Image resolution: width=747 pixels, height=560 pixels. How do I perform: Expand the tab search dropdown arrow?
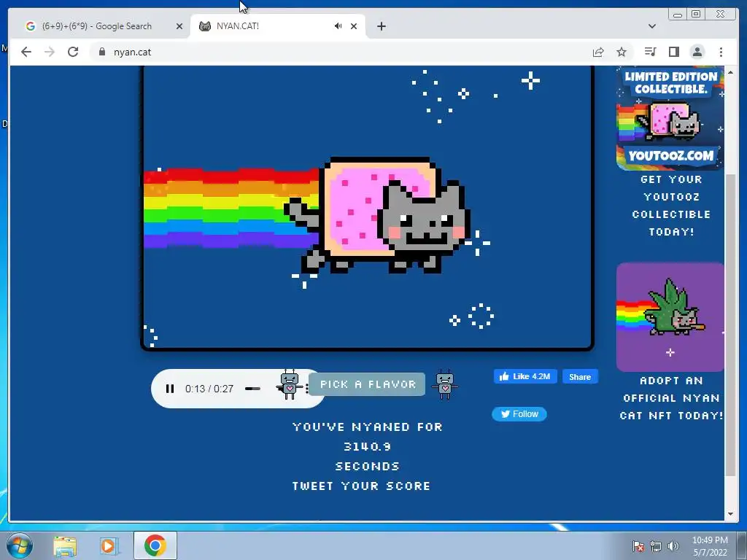point(651,26)
